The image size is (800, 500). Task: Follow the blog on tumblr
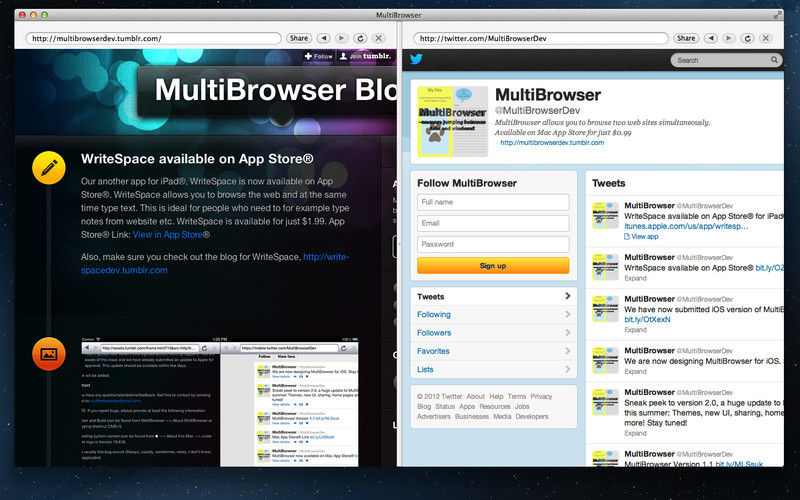pyautogui.click(x=318, y=56)
